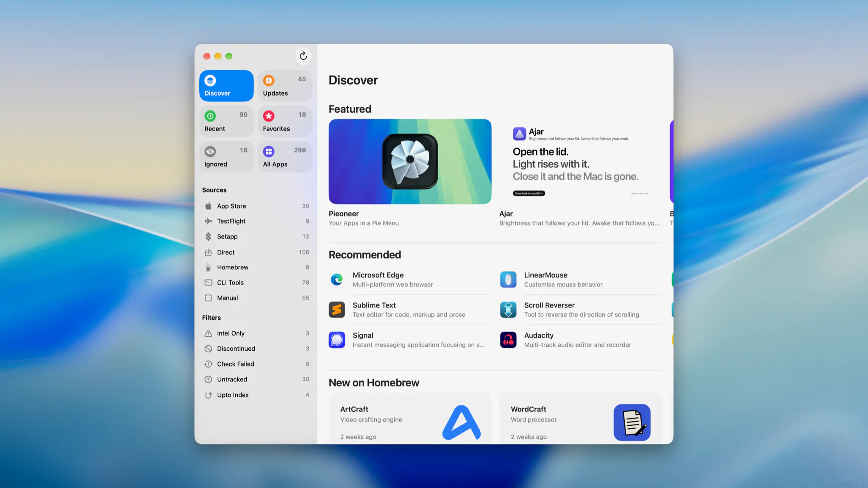
Task: Open the WordCraft card title
Action: 529,409
